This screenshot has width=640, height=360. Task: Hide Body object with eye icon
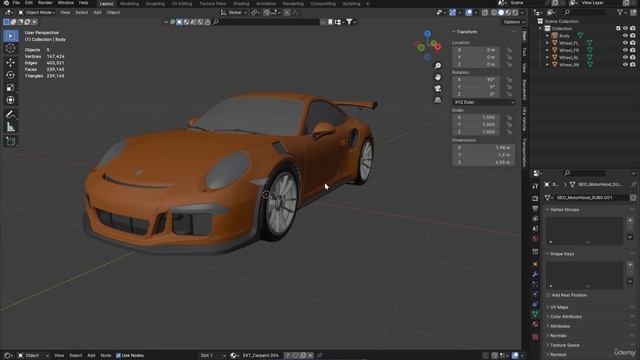[625, 36]
